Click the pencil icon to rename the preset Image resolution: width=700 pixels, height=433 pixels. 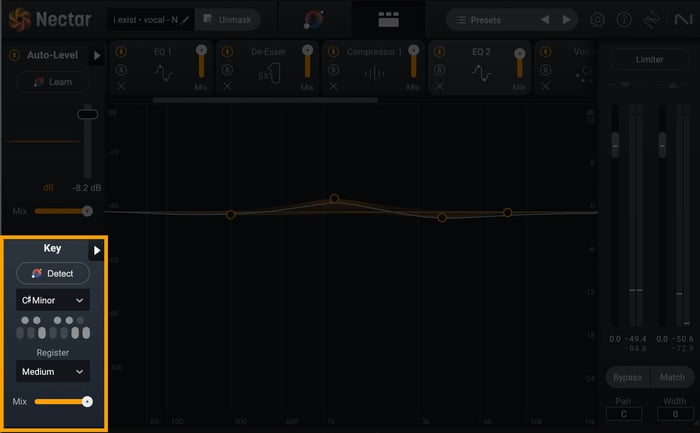point(185,20)
